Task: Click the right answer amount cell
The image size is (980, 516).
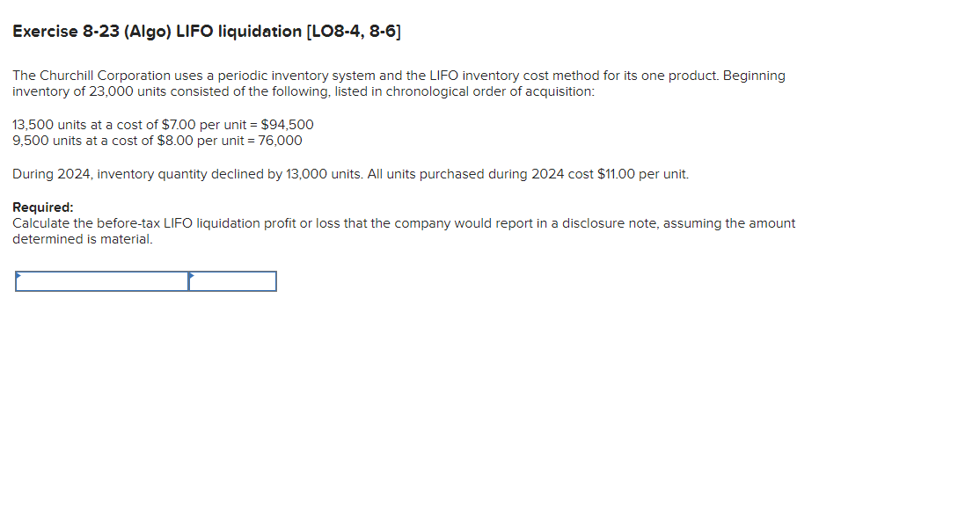Action: tap(233, 282)
